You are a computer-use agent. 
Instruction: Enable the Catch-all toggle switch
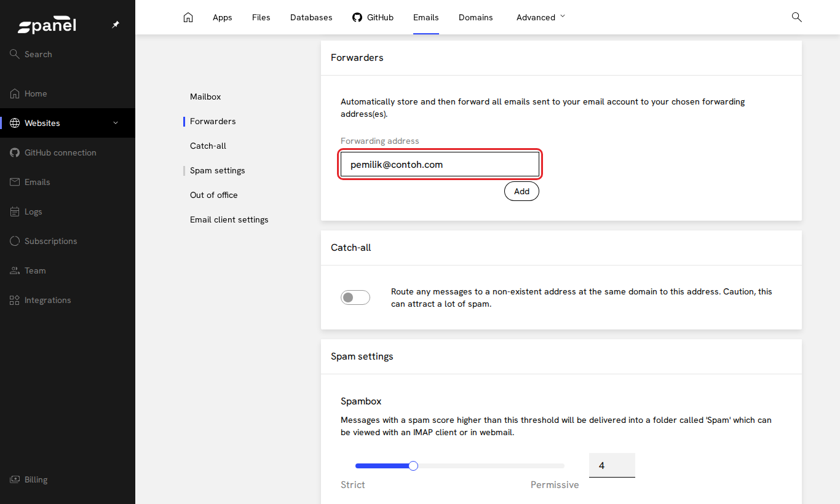click(355, 297)
